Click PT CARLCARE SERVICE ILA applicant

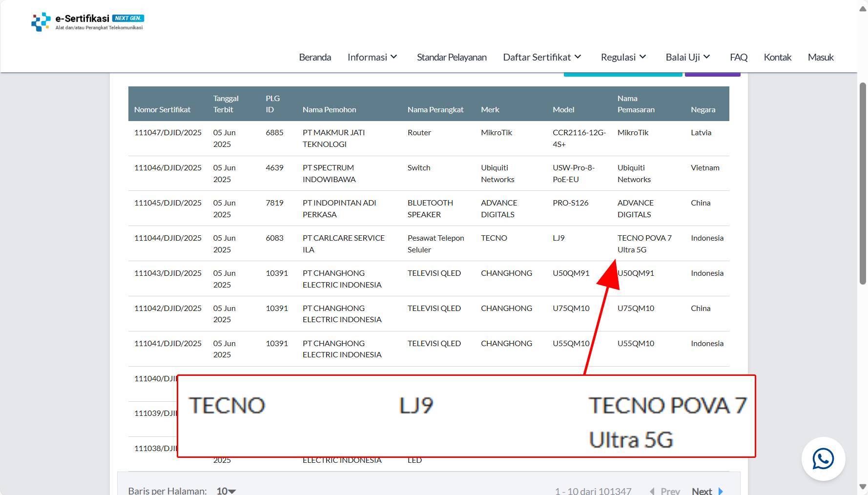343,244
